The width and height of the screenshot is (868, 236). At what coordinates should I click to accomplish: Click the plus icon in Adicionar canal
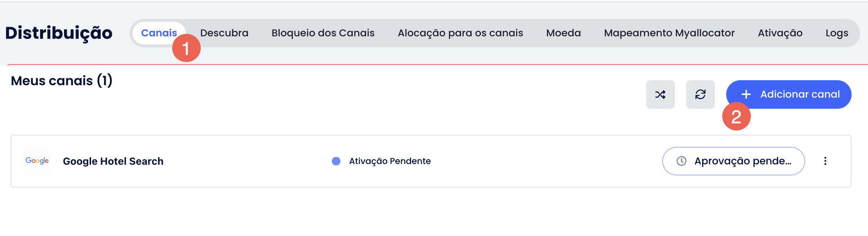pyautogui.click(x=746, y=94)
